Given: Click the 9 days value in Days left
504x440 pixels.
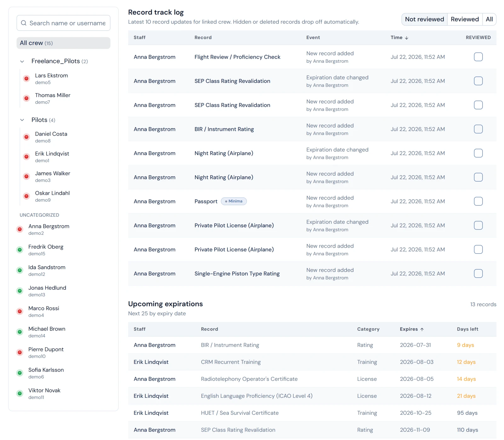Looking at the screenshot, I should point(465,345).
